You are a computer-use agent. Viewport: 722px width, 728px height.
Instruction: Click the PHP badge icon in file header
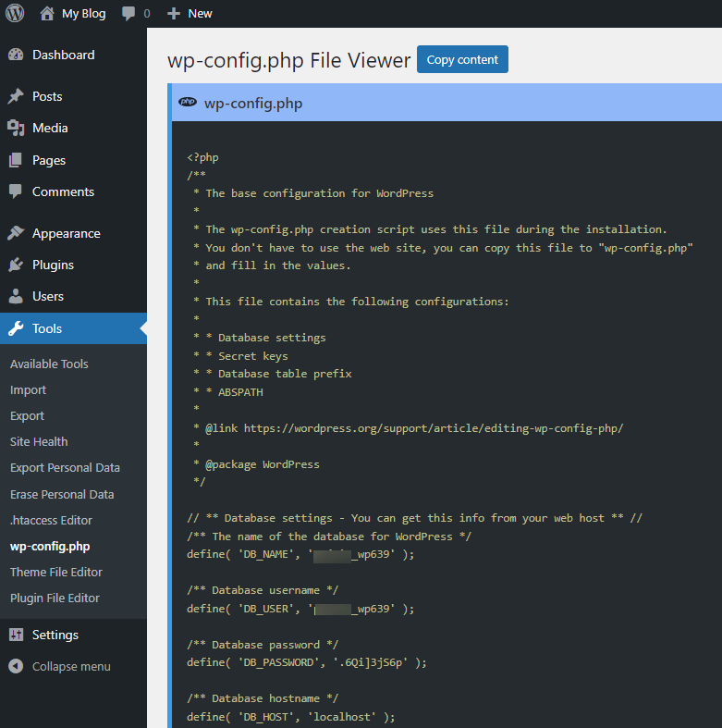(x=188, y=102)
